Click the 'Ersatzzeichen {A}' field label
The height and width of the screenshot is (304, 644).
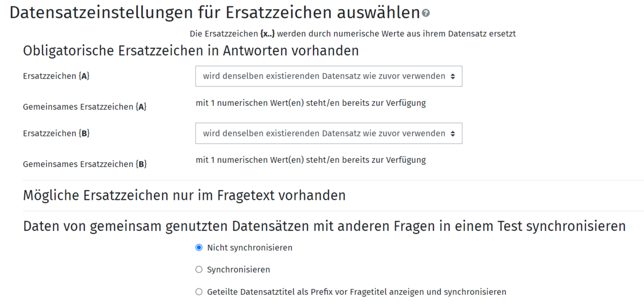click(x=56, y=76)
